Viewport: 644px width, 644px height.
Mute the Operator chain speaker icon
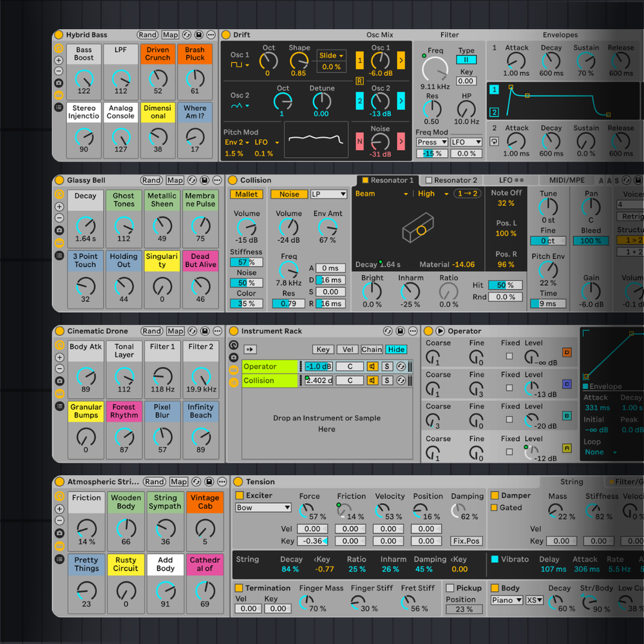(372, 366)
